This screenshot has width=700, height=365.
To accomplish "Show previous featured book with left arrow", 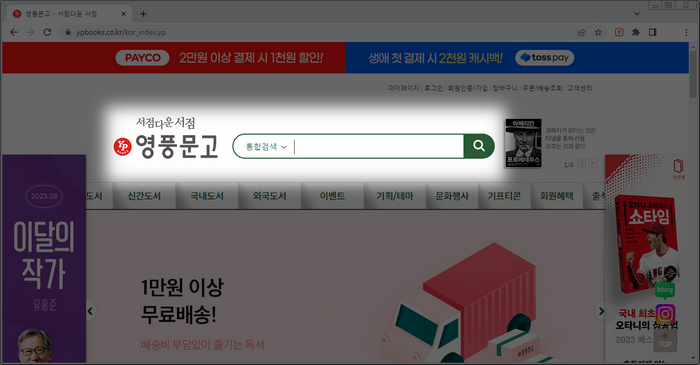I will (x=582, y=163).
